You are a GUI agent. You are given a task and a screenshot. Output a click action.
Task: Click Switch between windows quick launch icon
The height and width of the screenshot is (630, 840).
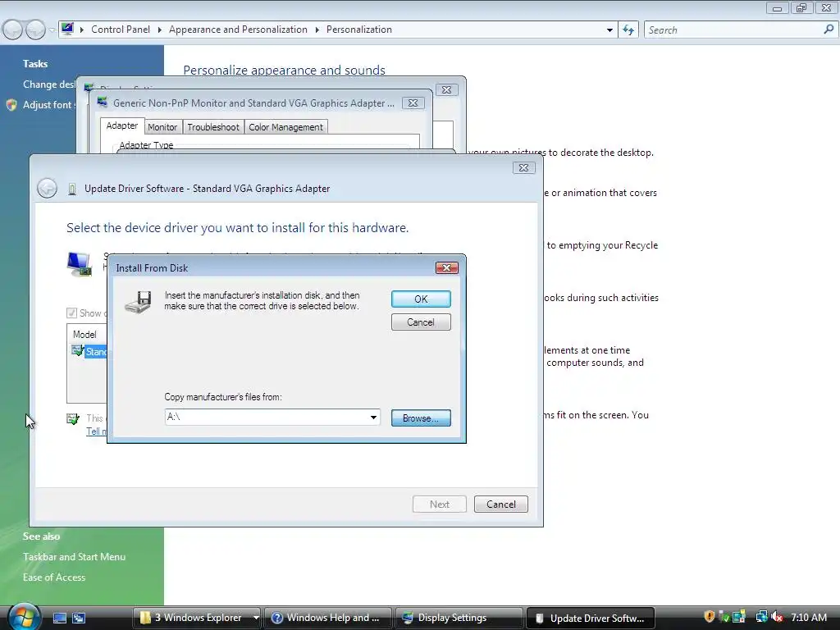tap(79, 618)
